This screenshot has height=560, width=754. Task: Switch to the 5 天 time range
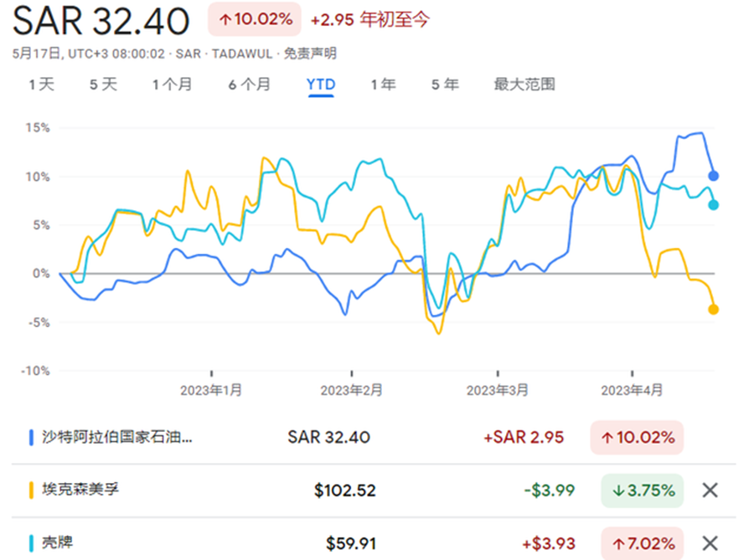(x=103, y=85)
